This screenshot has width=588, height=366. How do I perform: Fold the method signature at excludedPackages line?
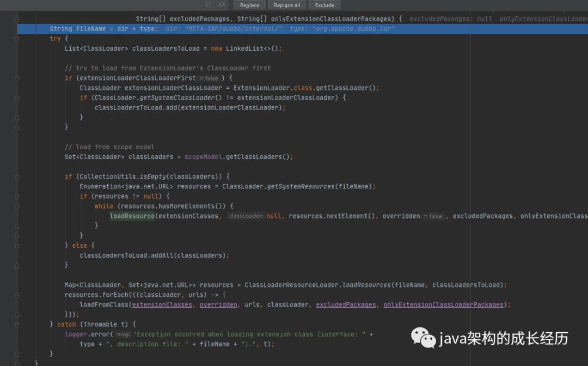[x=17, y=19]
